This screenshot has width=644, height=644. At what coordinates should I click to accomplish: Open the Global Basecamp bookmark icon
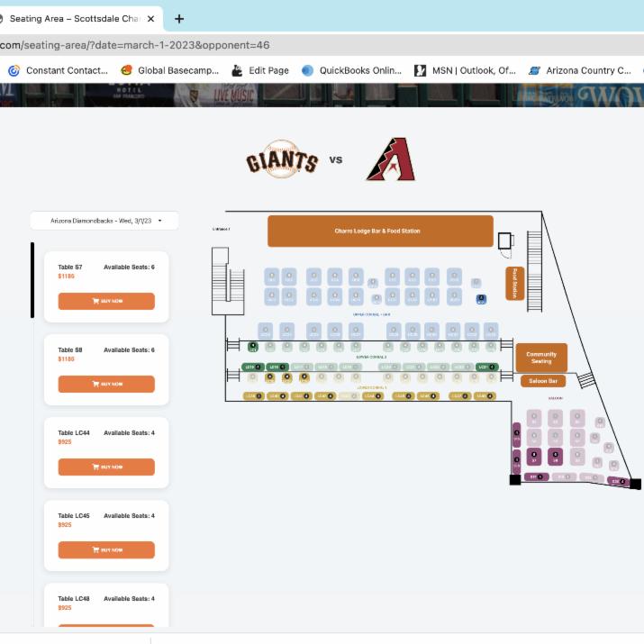(x=126, y=70)
